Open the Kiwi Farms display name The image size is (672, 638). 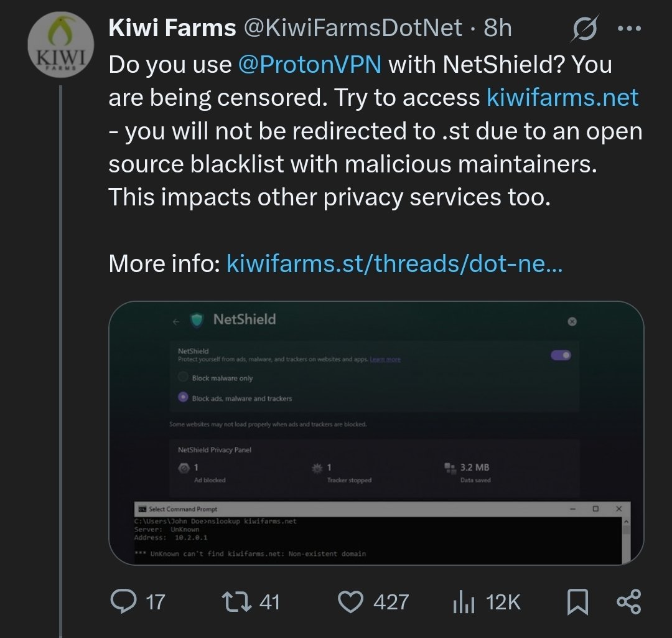click(x=172, y=27)
